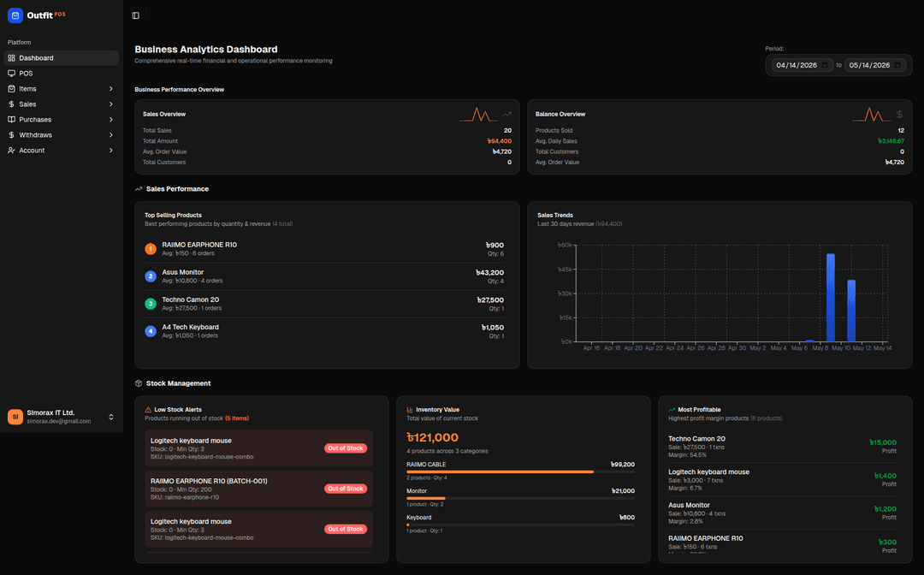This screenshot has width=924, height=575.
Task: Click Out of Stock badge for RAIIMO EARPHONE R10 (BATCH-001)
Action: [346, 489]
